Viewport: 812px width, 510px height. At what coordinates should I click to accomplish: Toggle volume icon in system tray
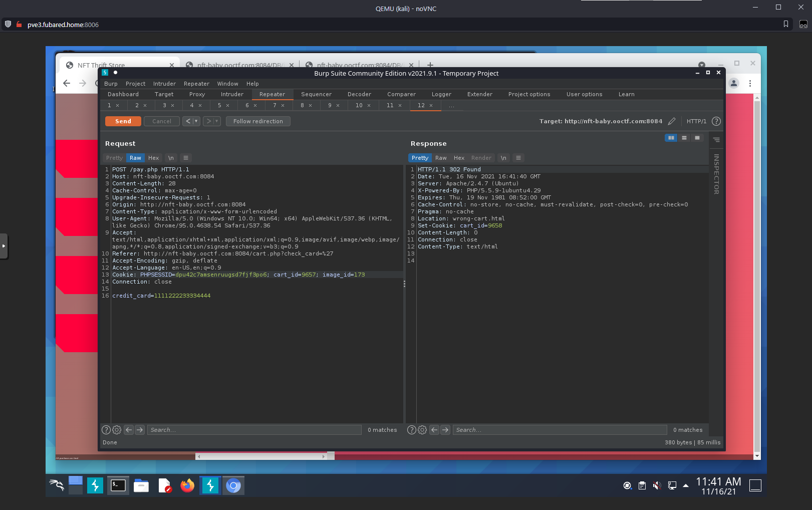coord(657,485)
